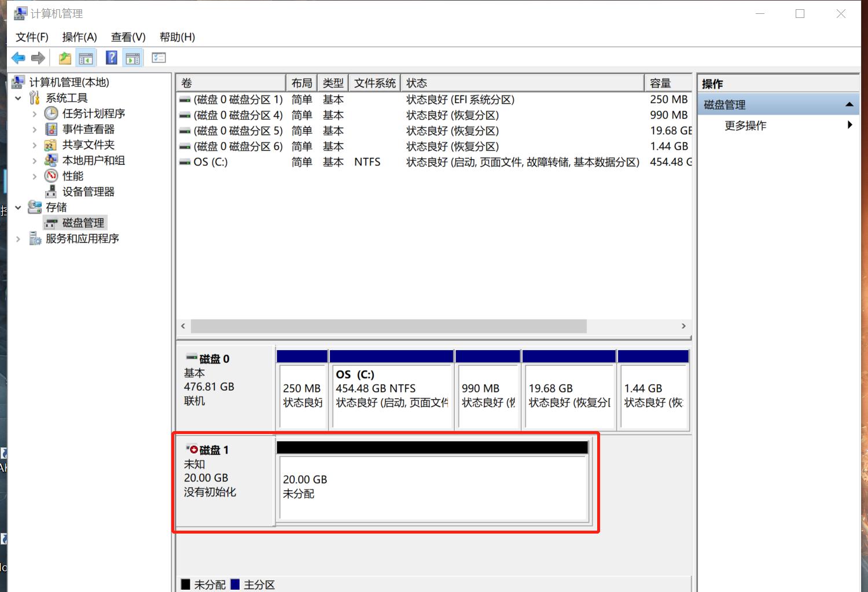The width and height of the screenshot is (868, 592).
Task: Expand the 本地用户和组 chevron
Action: (x=34, y=161)
